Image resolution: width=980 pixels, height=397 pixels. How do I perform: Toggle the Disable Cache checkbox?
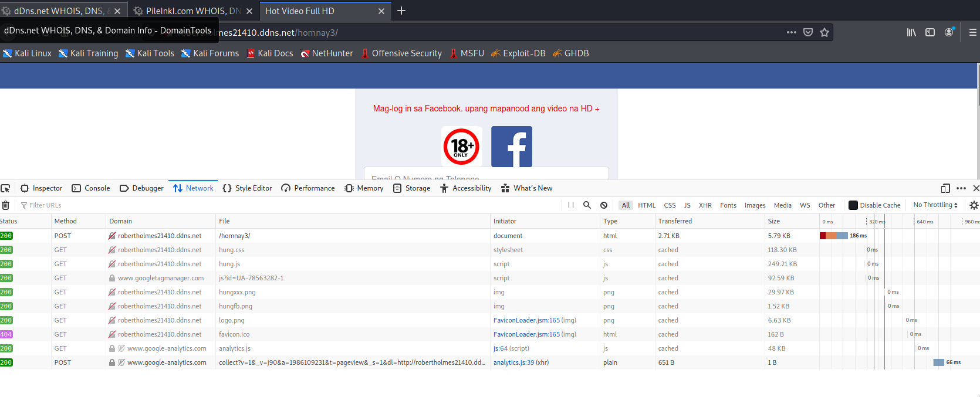(x=853, y=205)
